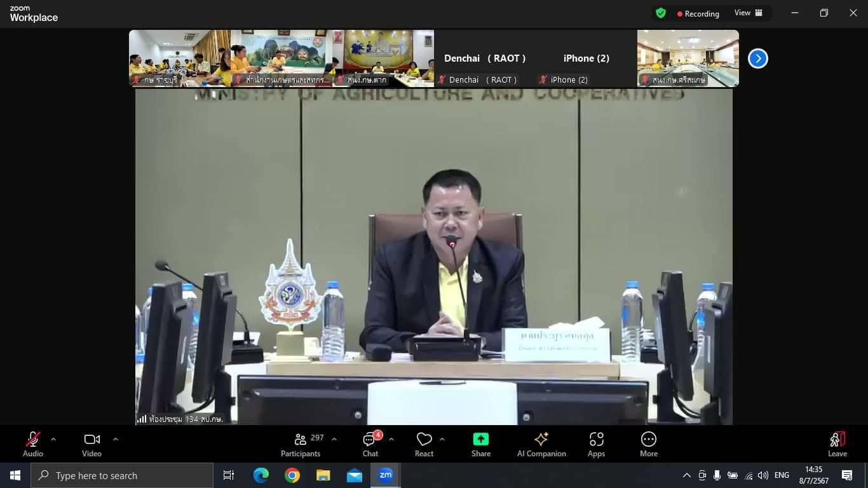Viewport: 868px width, 488px height.
Task: Click the green encryption shield icon
Action: pyautogui.click(x=661, y=13)
